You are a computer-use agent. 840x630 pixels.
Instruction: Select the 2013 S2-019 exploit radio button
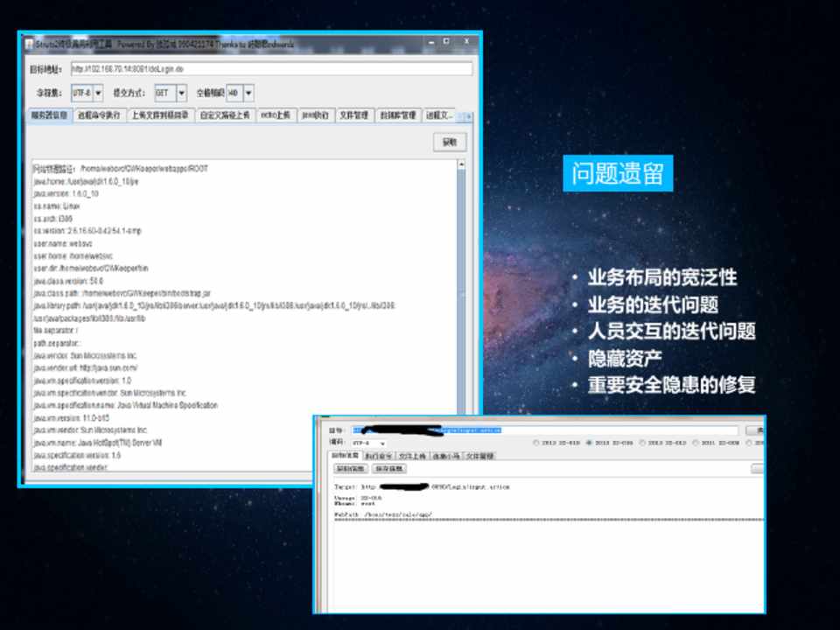(x=536, y=443)
